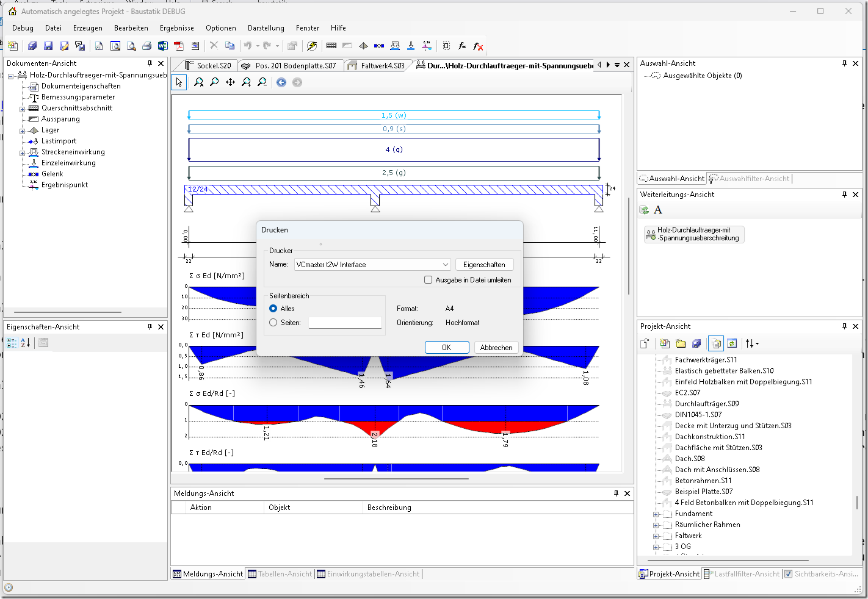The width and height of the screenshot is (868, 599).
Task: Click the yellow folder icon in Projekt-Ansicht toolbar
Action: pyautogui.click(x=681, y=343)
